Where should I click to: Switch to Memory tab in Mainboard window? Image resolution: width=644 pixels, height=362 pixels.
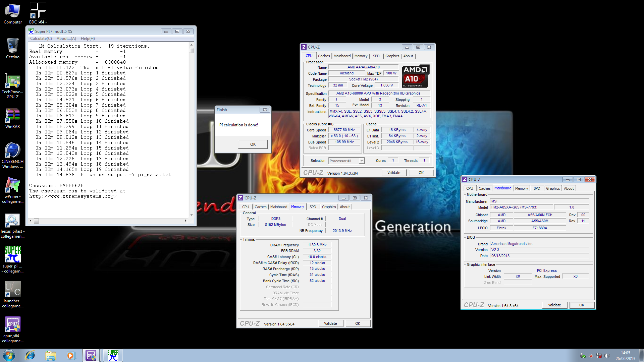pos(521,188)
